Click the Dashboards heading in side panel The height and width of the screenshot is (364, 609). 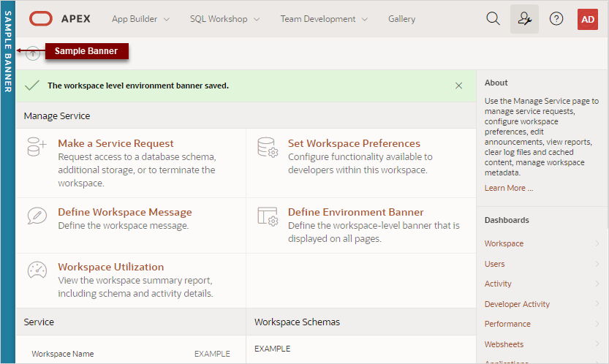click(507, 220)
